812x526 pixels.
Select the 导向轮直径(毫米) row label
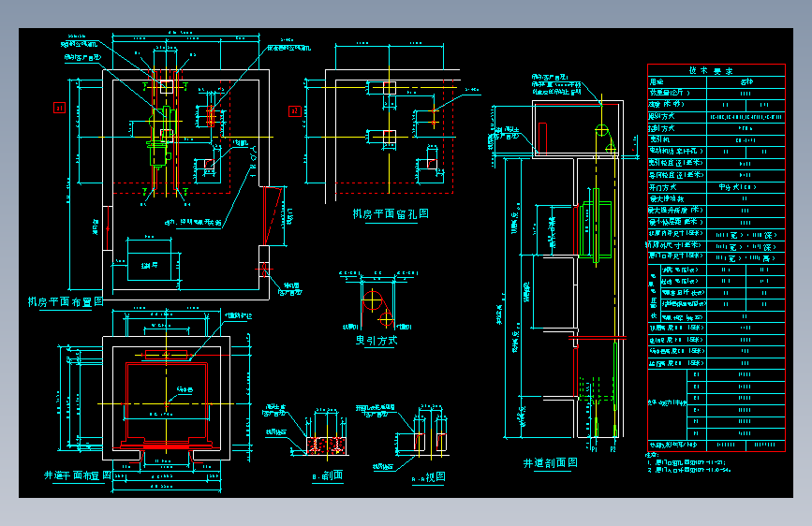(676, 175)
